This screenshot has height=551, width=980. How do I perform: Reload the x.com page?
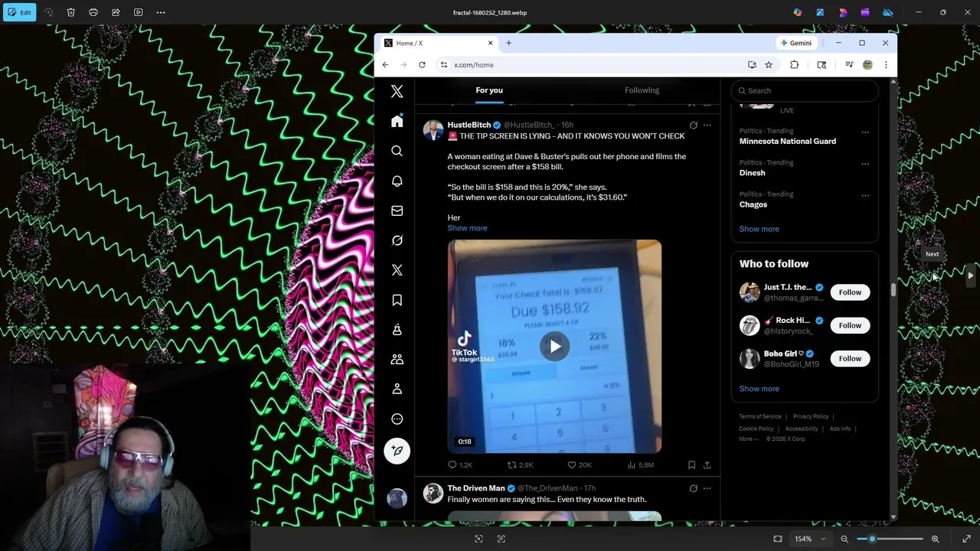pyautogui.click(x=422, y=65)
